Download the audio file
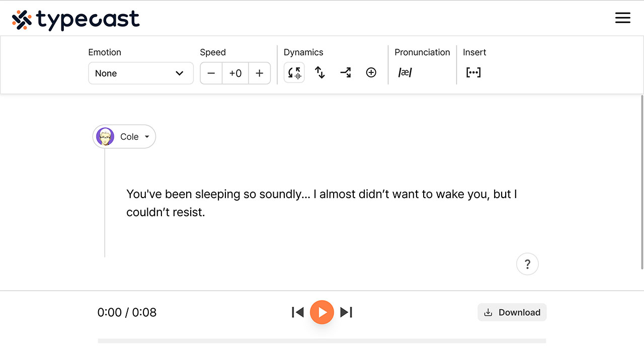The height and width of the screenshot is (362, 644). 512,312
